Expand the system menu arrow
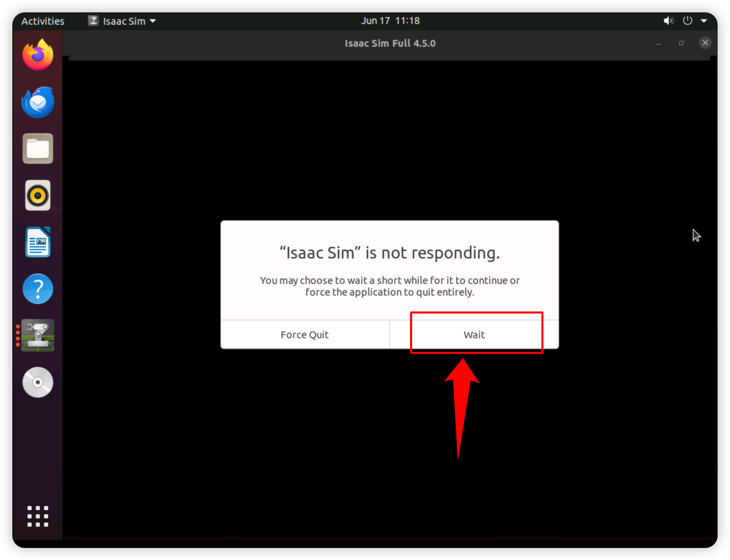 704,21
